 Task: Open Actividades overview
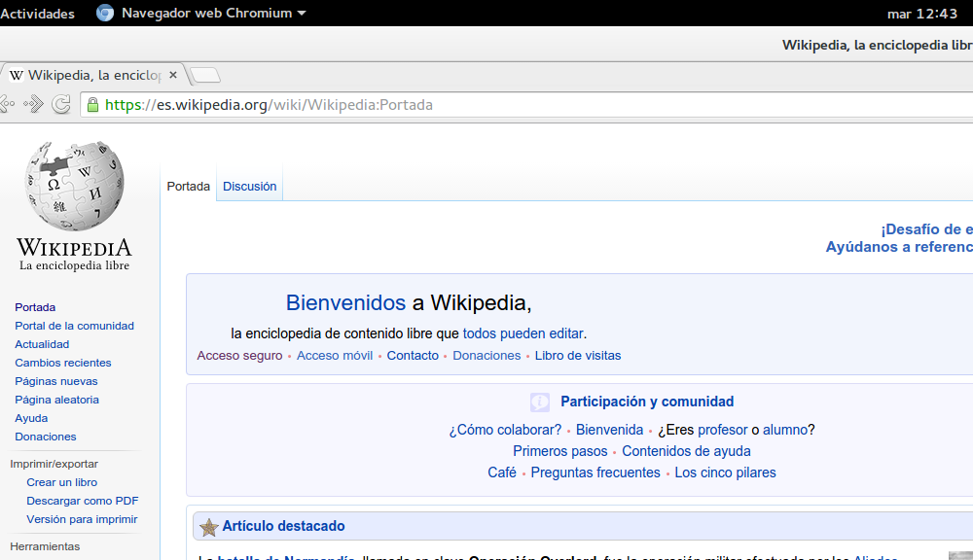37,14
